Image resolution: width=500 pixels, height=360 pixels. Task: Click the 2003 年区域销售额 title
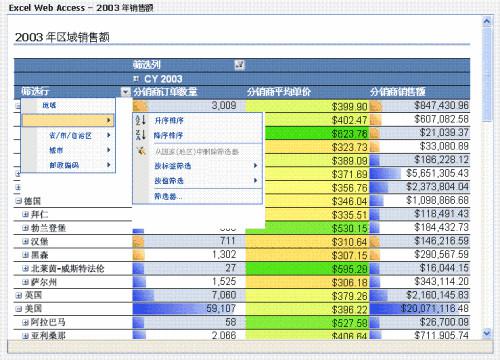pos(62,37)
